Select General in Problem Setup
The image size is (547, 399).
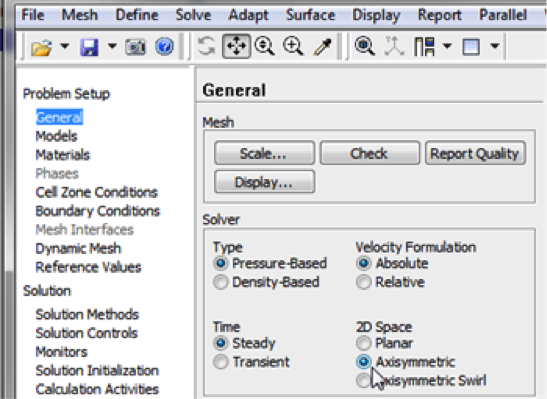(59, 118)
